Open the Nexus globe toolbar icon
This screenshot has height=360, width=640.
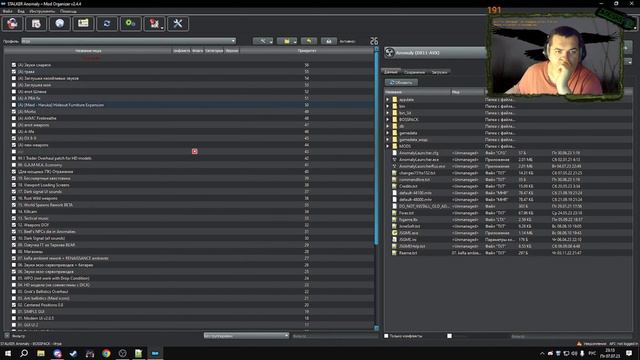pyautogui.click(x=60, y=24)
